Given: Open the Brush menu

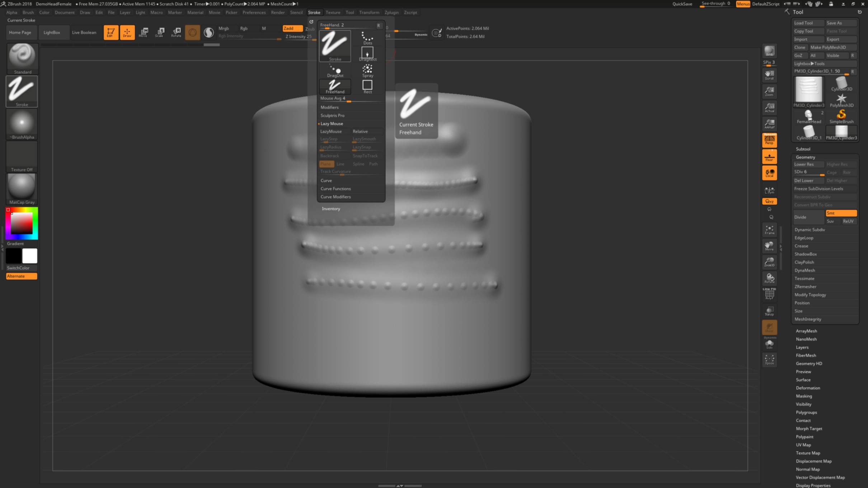Looking at the screenshot, I should point(28,12).
